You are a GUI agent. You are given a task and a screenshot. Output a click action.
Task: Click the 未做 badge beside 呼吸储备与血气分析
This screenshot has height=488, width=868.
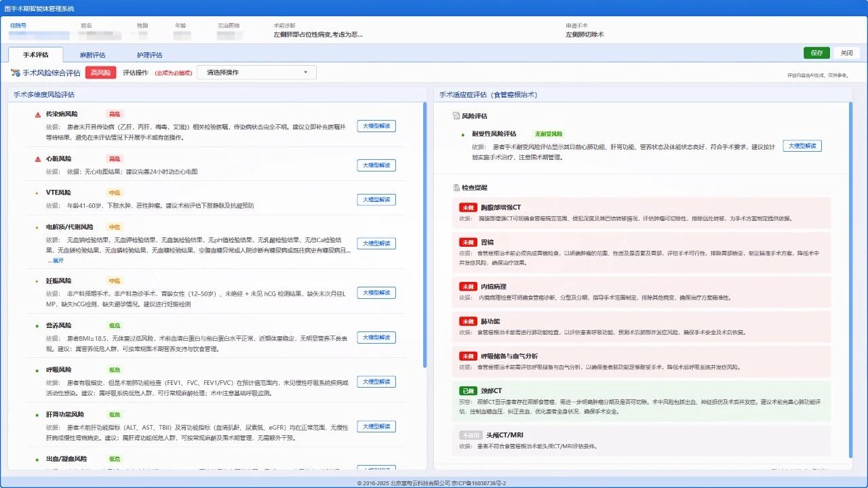point(468,356)
